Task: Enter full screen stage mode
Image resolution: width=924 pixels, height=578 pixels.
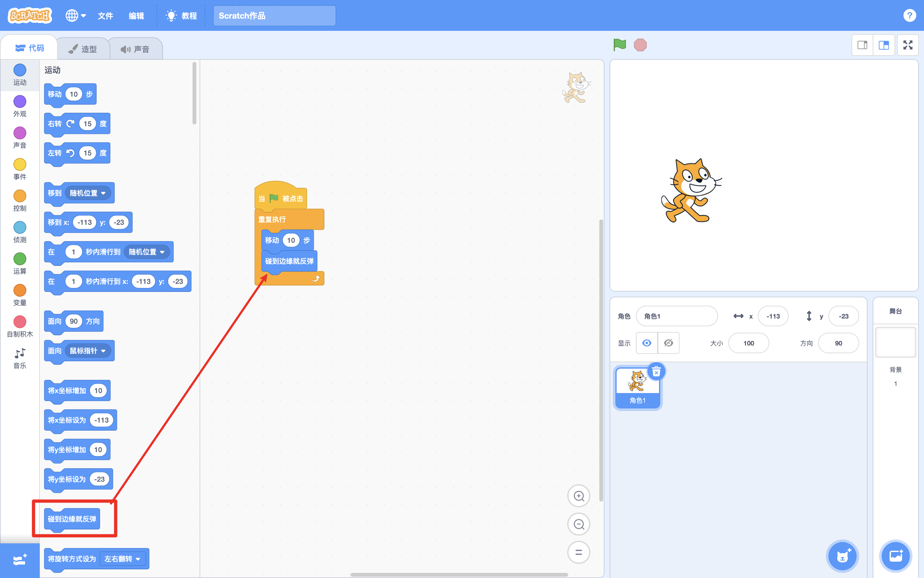Action: tap(908, 45)
